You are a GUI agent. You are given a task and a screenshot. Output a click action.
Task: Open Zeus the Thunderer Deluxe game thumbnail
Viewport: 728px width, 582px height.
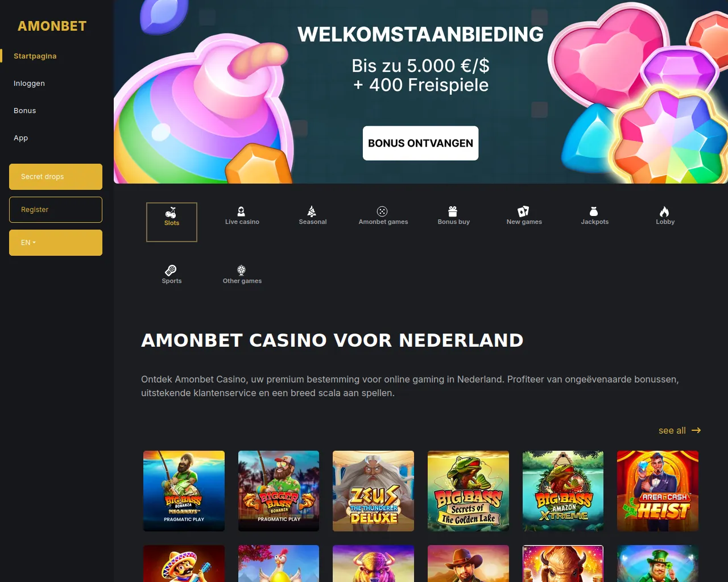[x=373, y=491]
